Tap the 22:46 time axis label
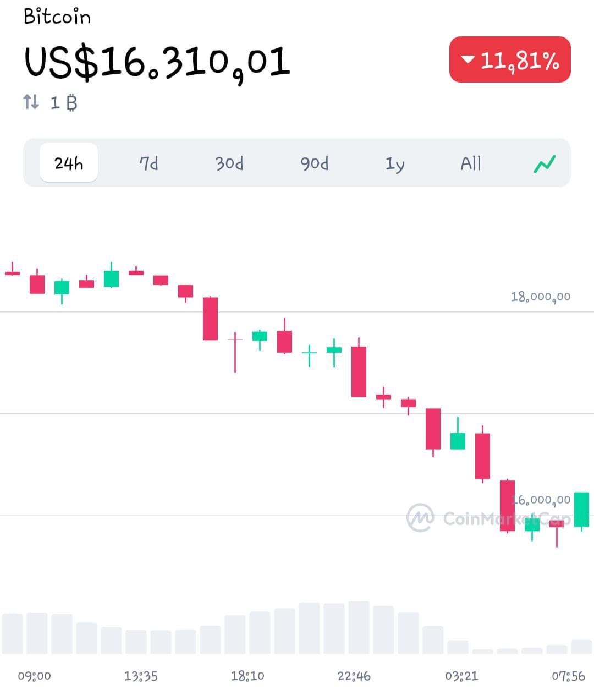 point(354,676)
